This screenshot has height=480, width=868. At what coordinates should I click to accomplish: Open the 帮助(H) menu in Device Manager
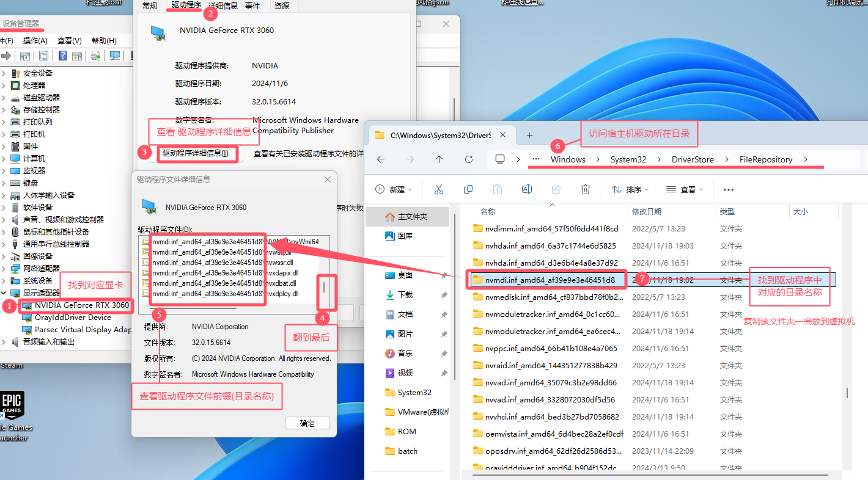tap(104, 40)
